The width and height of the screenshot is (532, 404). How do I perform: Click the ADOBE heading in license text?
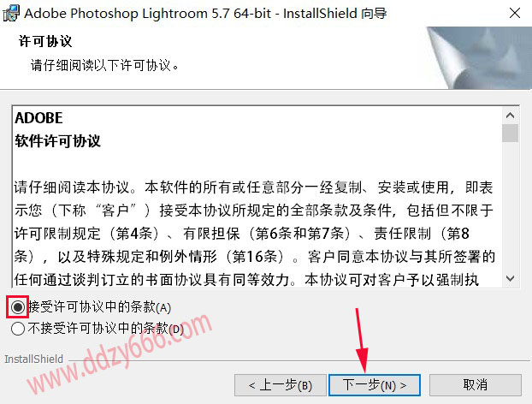(38, 118)
